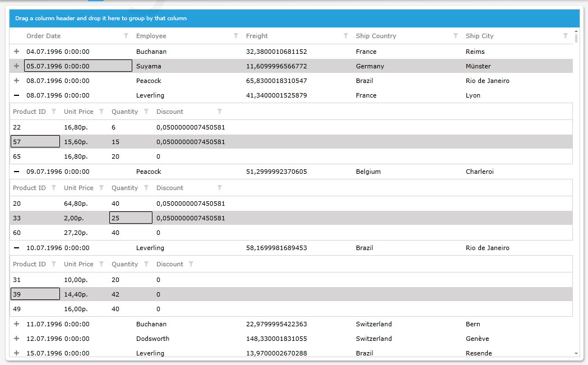Viewport: 588px width, 365px height.
Task: Click the unit price 64,80p. cell
Action: tap(76, 204)
